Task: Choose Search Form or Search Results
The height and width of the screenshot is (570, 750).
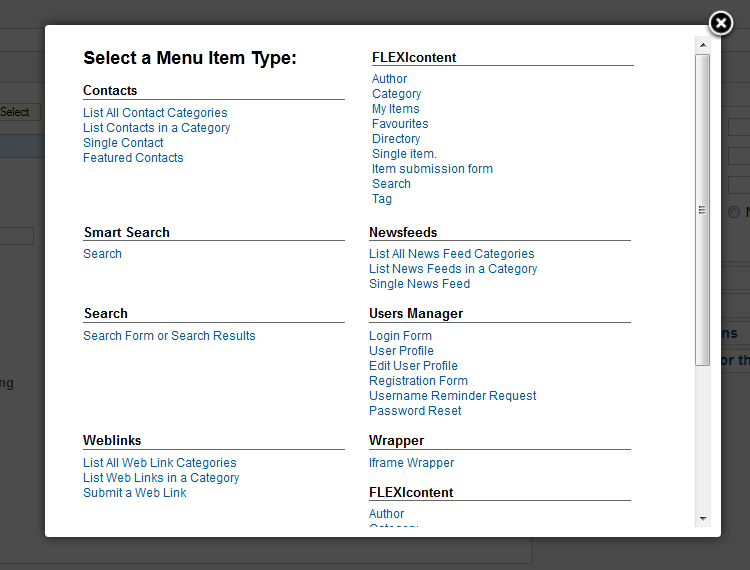Action: [169, 336]
